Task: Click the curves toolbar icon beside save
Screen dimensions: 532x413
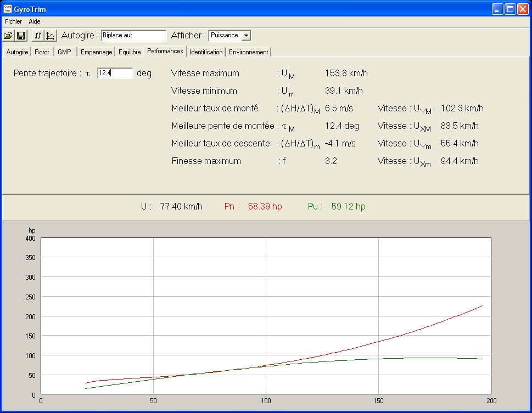Action: (38, 35)
